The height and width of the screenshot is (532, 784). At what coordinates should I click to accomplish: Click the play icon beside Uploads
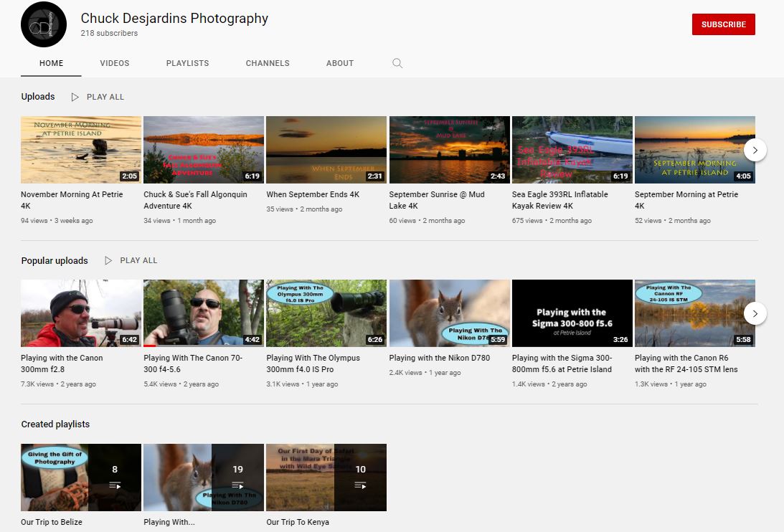click(75, 97)
